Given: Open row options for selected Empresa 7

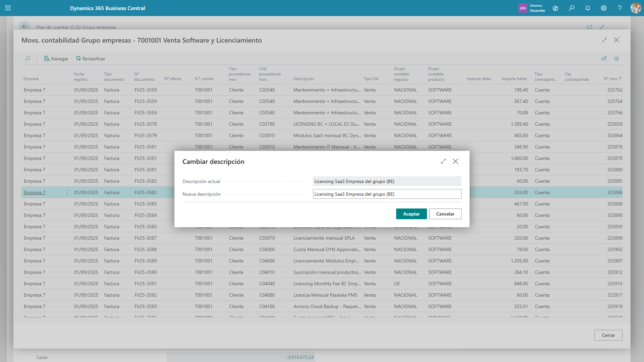Looking at the screenshot, I should (x=67, y=192).
